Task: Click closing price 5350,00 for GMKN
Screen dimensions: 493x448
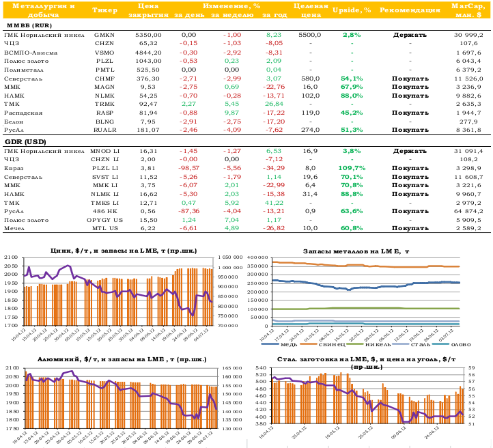Action: (148, 35)
